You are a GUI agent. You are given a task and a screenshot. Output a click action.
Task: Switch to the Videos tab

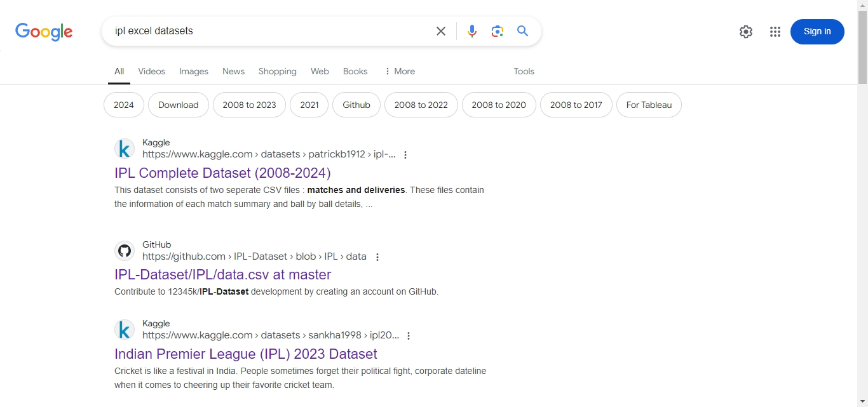point(152,71)
